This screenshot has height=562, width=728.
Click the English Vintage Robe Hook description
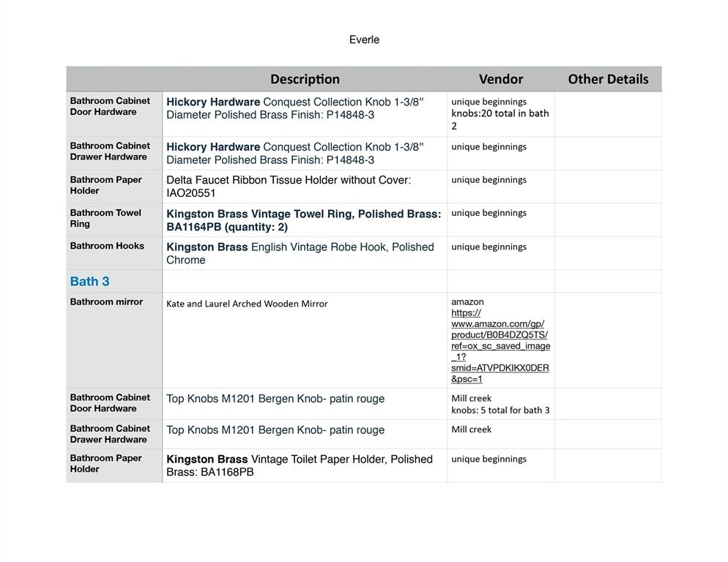(300, 253)
